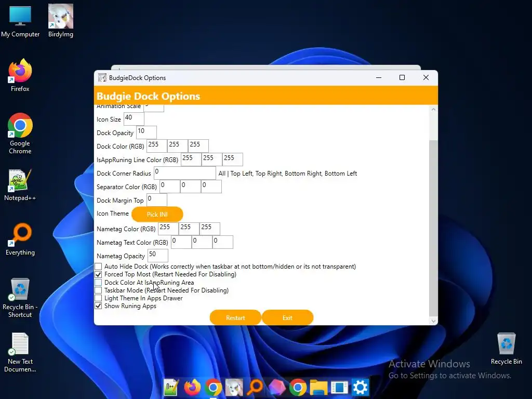
Task: Click Nametag Text Color green field
Action: point(202,242)
